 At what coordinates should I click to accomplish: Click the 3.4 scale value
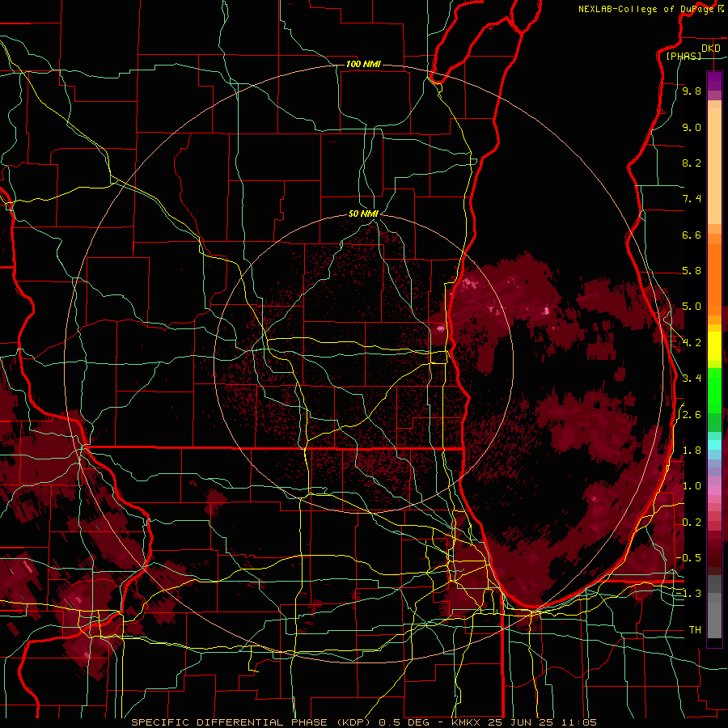[692, 379]
